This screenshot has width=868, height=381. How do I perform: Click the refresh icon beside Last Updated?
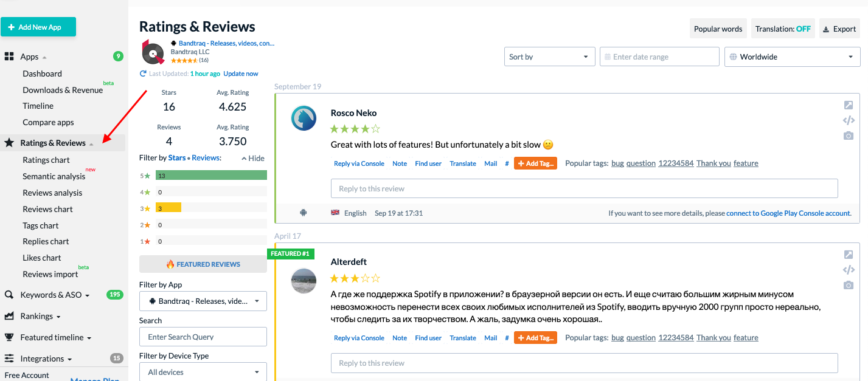(143, 74)
